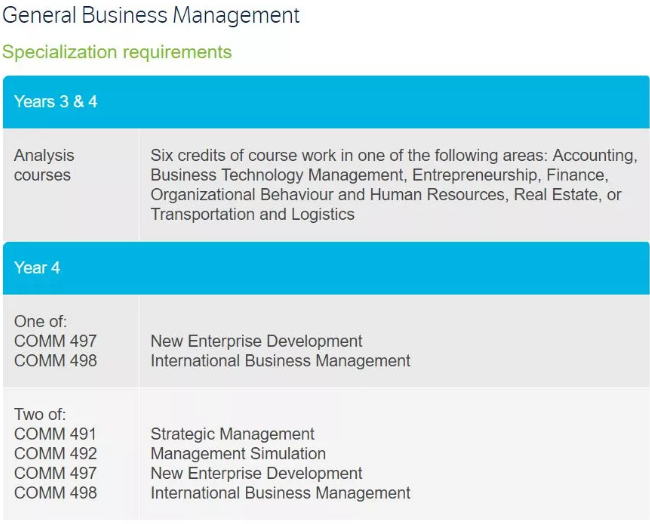Viewport: 650px width, 524px height.
Task: Click the COMM 491 course code
Action: (x=55, y=434)
